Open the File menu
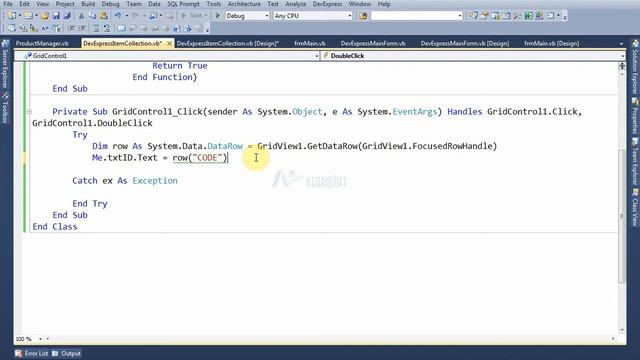 pyautogui.click(x=8, y=4)
